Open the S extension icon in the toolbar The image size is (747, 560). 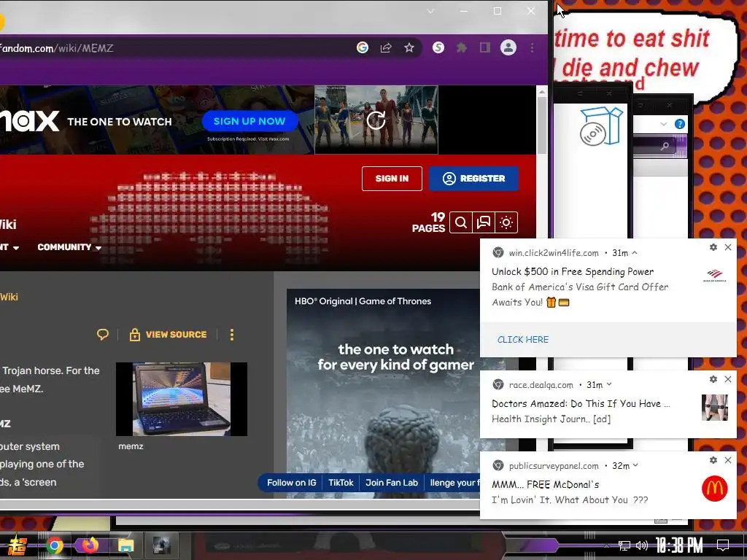click(x=438, y=47)
